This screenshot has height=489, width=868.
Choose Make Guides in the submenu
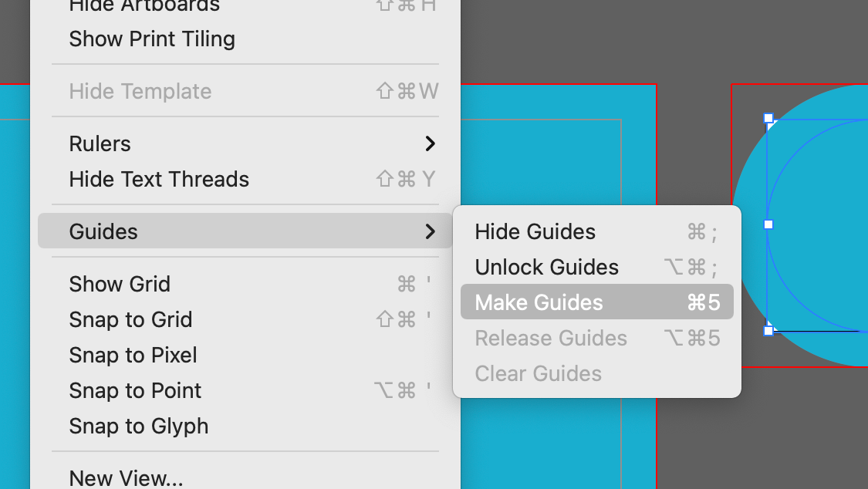[596, 302]
